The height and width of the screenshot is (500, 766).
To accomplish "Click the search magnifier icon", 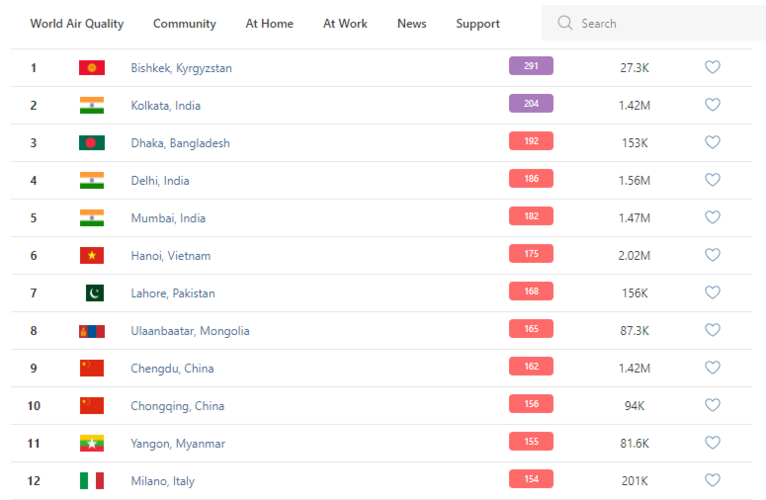I will 566,23.
